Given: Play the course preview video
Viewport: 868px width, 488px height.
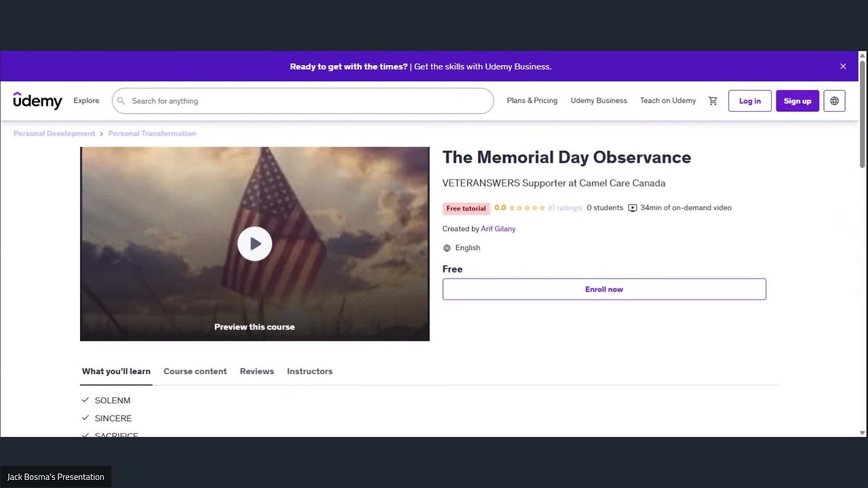Looking at the screenshot, I should pyautogui.click(x=254, y=244).
